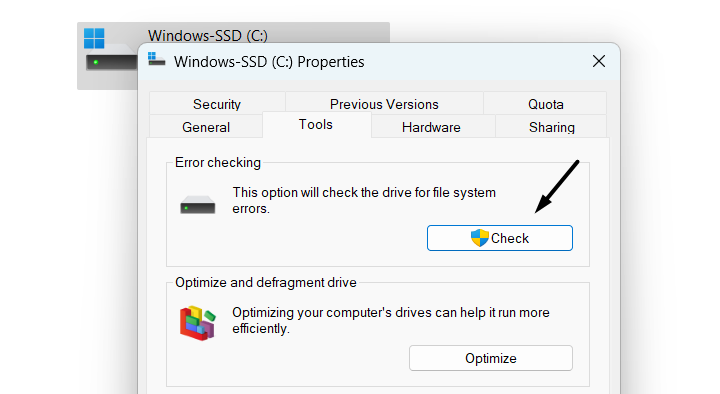The height and width of the screenshot is (394, 720).
Task: Close the Properties dialog
Action: [x=599, y=61]
